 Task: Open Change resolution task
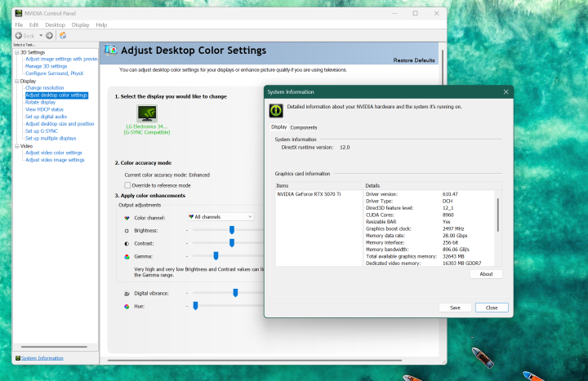pyautogui.click(x=45, y=88)
